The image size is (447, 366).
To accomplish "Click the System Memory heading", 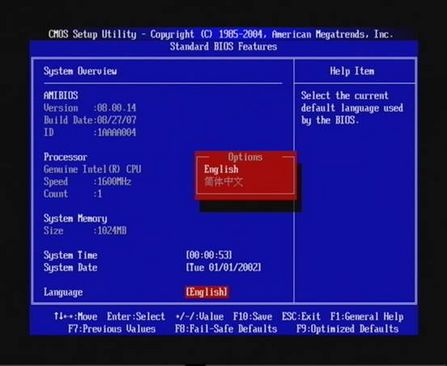I will coord(75,219).
